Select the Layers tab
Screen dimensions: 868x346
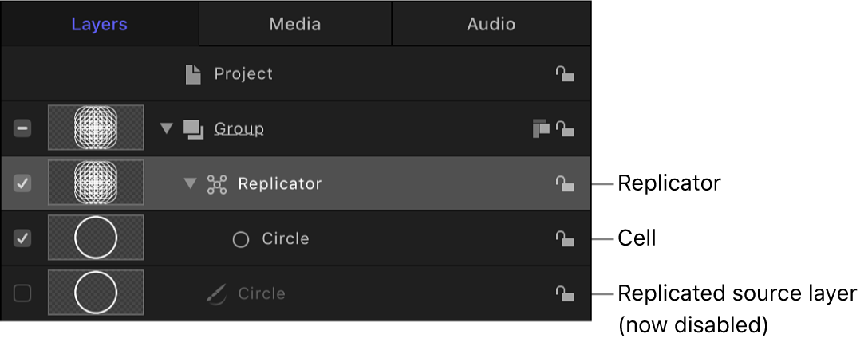[x=99, y=24]
